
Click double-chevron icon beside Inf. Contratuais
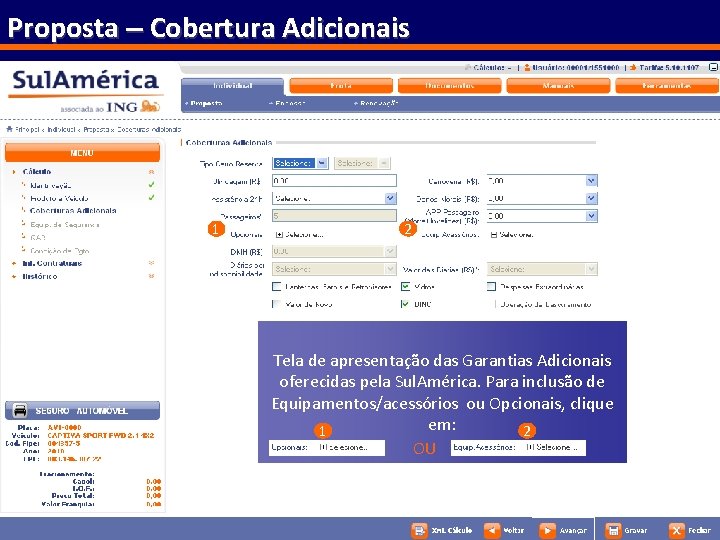pos(151,263)
